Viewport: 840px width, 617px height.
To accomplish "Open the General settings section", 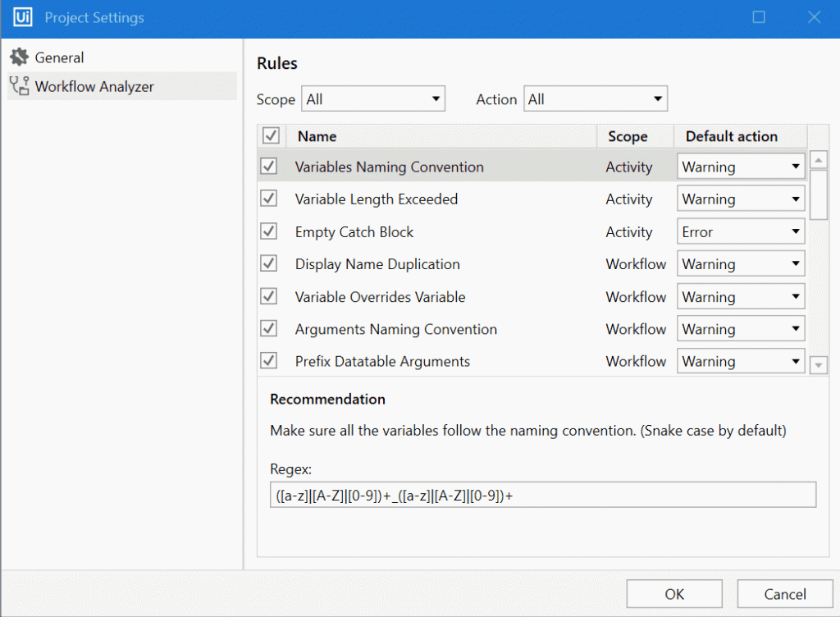I will [x=122, y=57].
